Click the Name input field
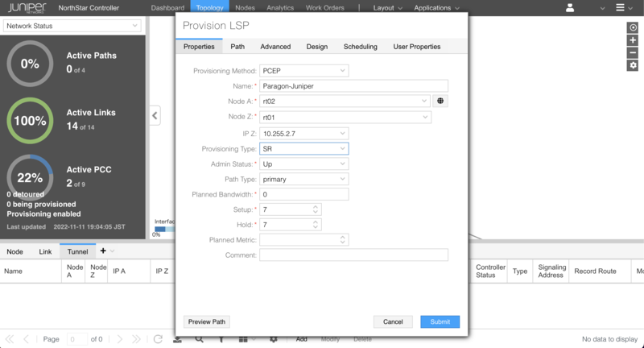The height and width of the screenshot is (348, 644). point(353,86)
